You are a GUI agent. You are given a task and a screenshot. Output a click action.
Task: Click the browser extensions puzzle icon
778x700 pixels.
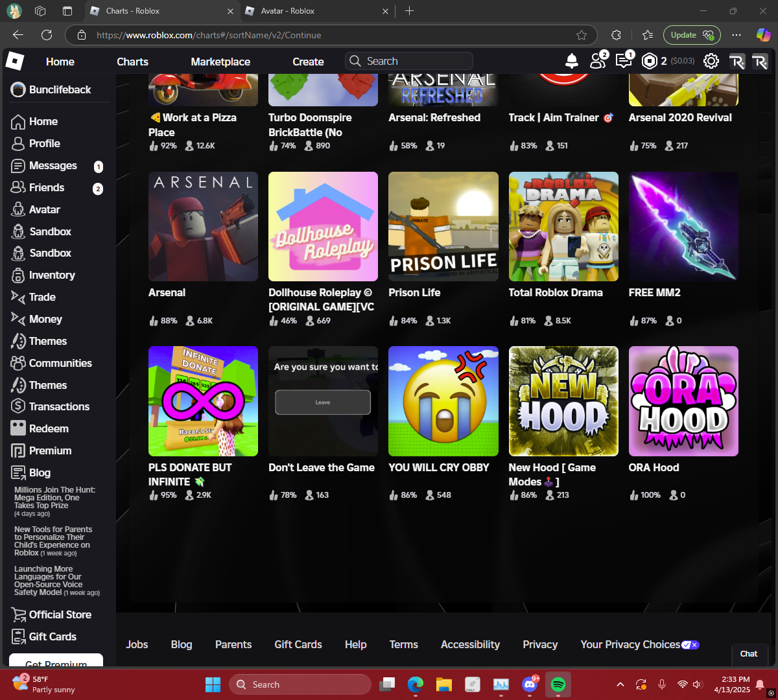coord(616,35)
